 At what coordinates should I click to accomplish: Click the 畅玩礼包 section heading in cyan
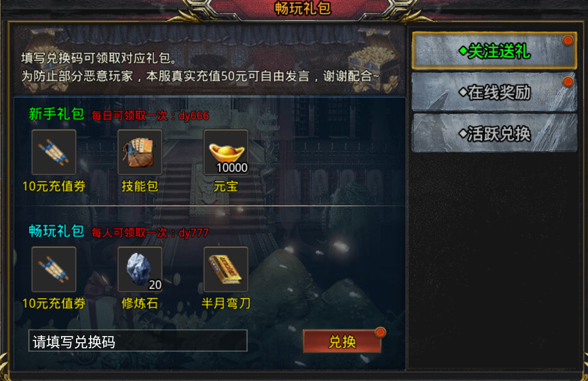(56, 231)
